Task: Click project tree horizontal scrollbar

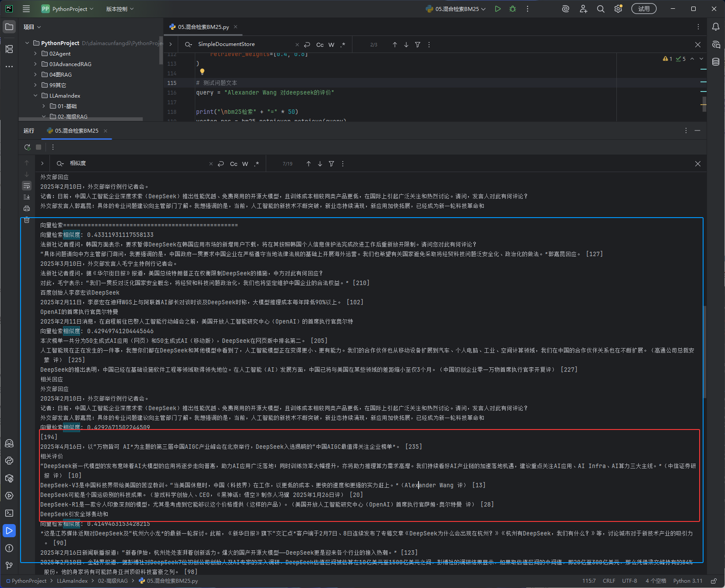Action: click(81, 119)
